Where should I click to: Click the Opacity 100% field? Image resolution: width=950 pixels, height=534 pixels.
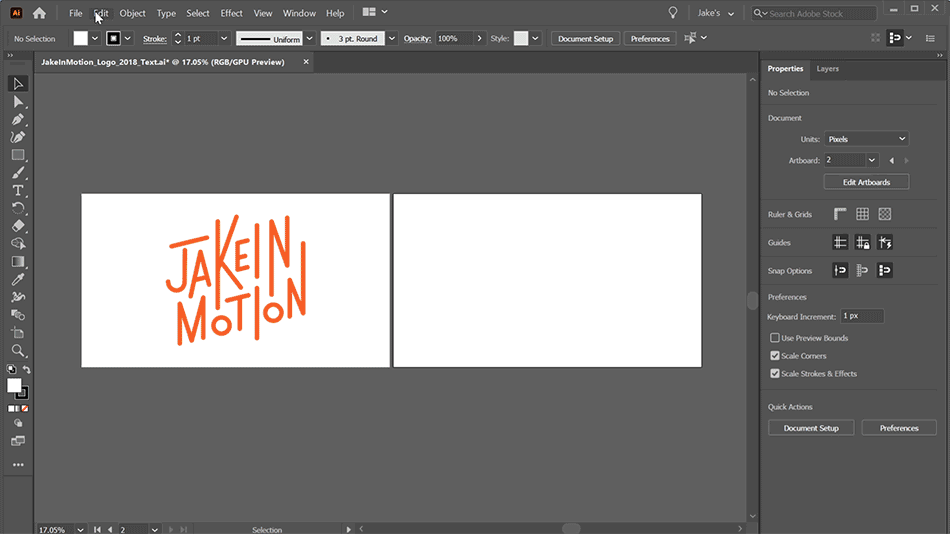453,38
